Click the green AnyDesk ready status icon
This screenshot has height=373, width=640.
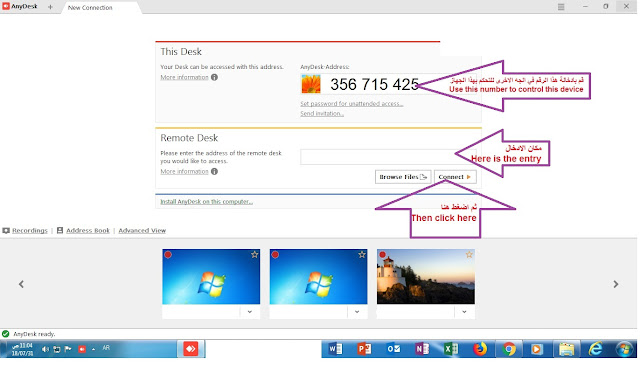[x=5, y=334]
